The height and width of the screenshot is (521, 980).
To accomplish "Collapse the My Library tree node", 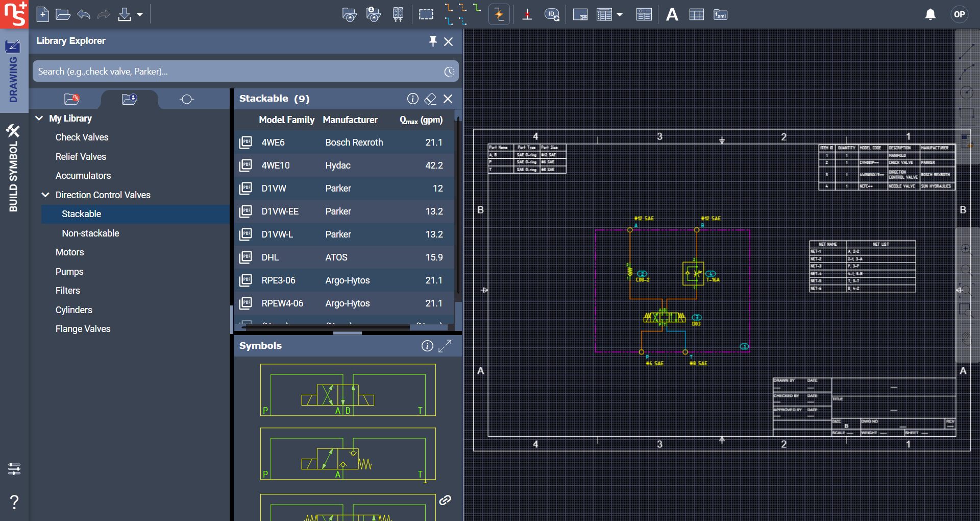I will coord(39,119).
